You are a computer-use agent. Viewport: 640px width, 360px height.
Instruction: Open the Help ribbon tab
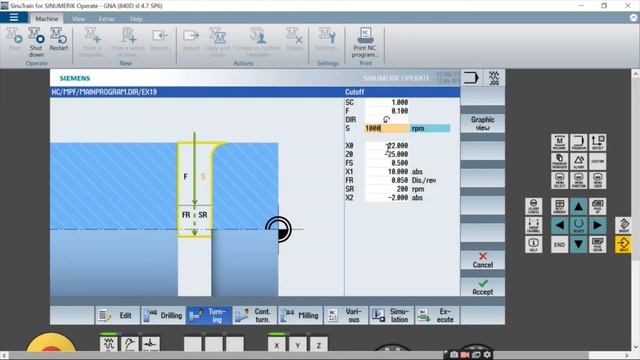(x=136, y=19)
